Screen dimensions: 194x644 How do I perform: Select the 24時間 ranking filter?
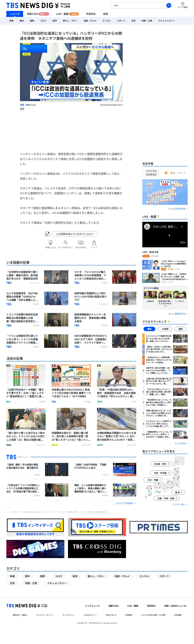coord(165,329)
